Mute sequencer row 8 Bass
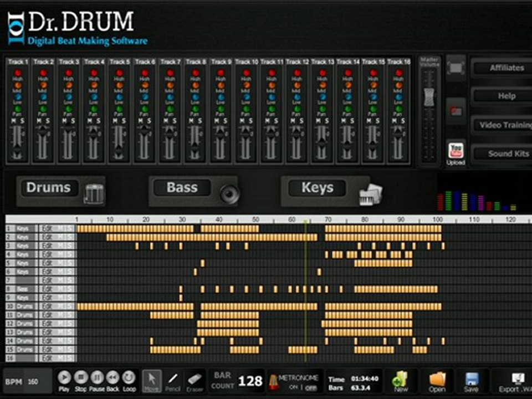The height and width of the screenshot is (399, 532). click(x=61, y=289)
